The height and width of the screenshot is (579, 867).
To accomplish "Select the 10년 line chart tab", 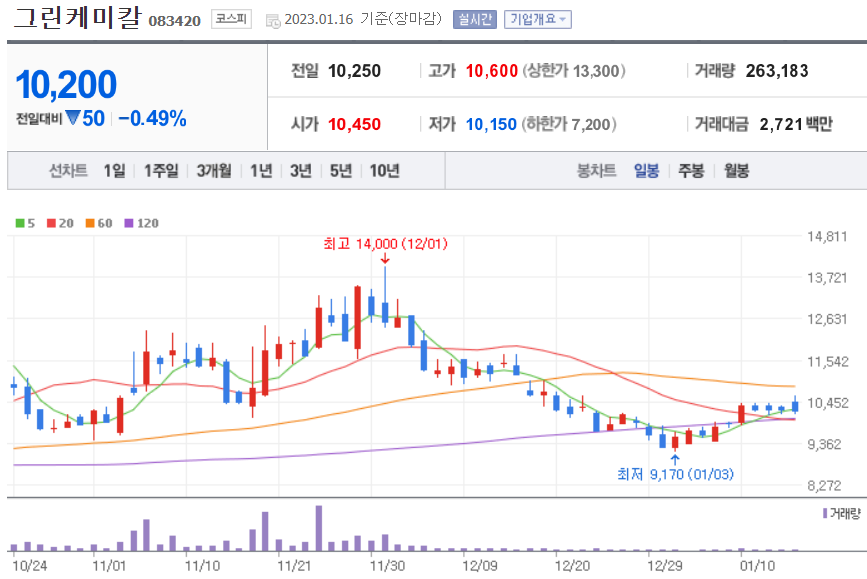I will (x=384, y=171).
